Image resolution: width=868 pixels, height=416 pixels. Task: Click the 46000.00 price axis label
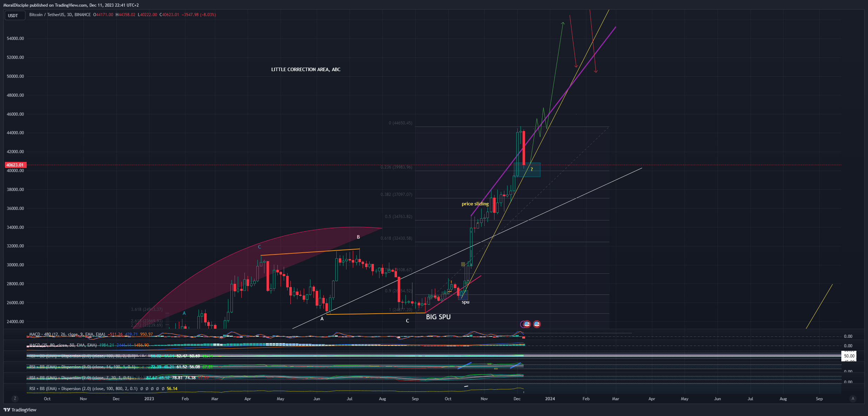coord(15,114)
